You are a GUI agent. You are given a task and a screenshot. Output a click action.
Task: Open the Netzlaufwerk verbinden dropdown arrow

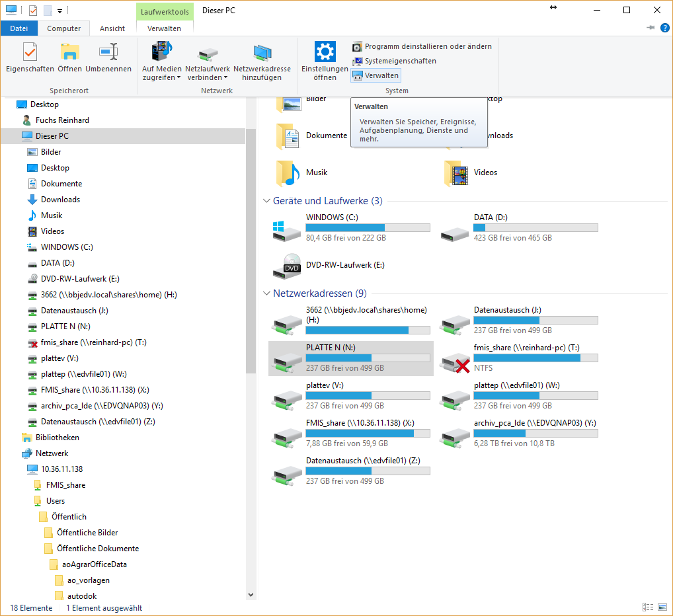point(224,78)
